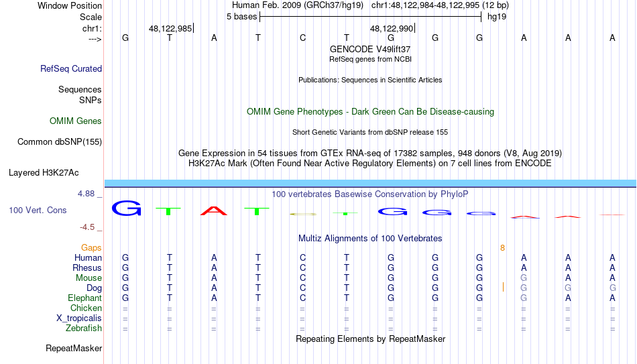
Task: Click the light blue H3K27Ac signal bar
Action: [370, 183]
